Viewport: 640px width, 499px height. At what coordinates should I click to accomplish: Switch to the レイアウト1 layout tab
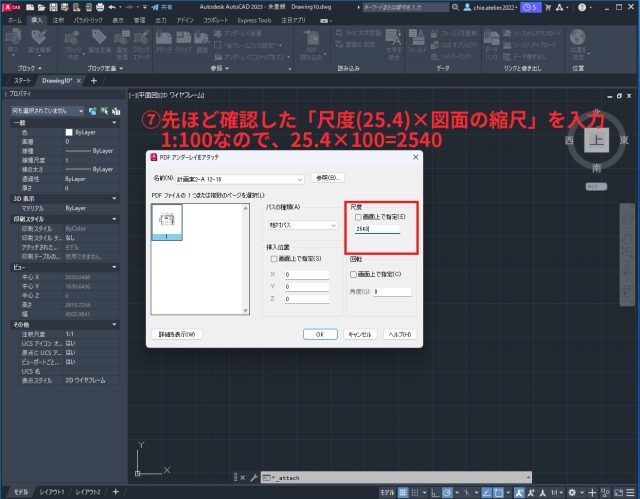[50, 492]
